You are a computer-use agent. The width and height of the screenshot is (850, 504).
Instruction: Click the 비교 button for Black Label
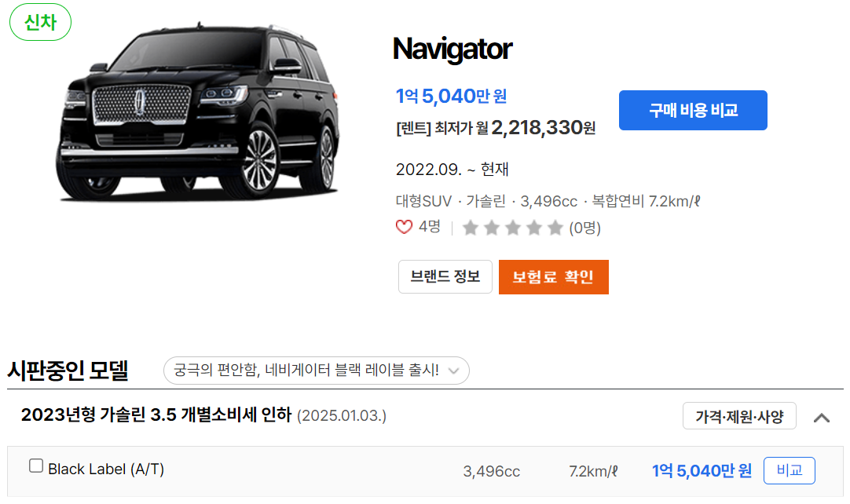790,470
